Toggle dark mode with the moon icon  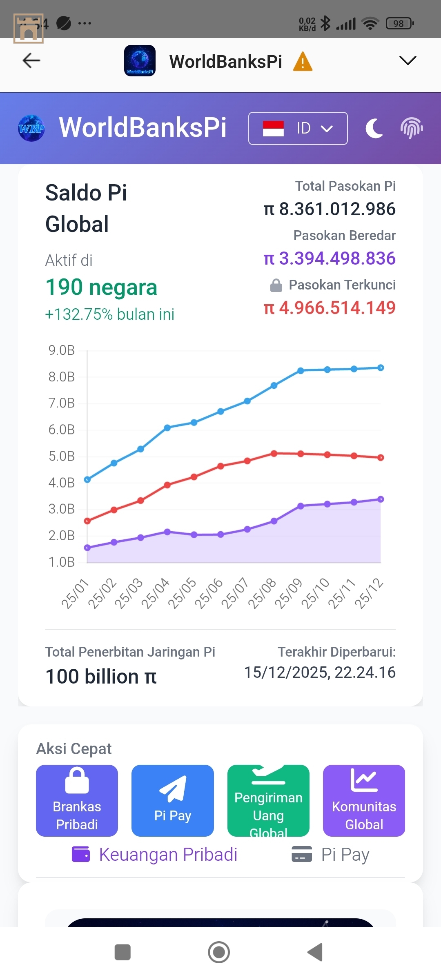pyautogui.click(x=374, y=128)
